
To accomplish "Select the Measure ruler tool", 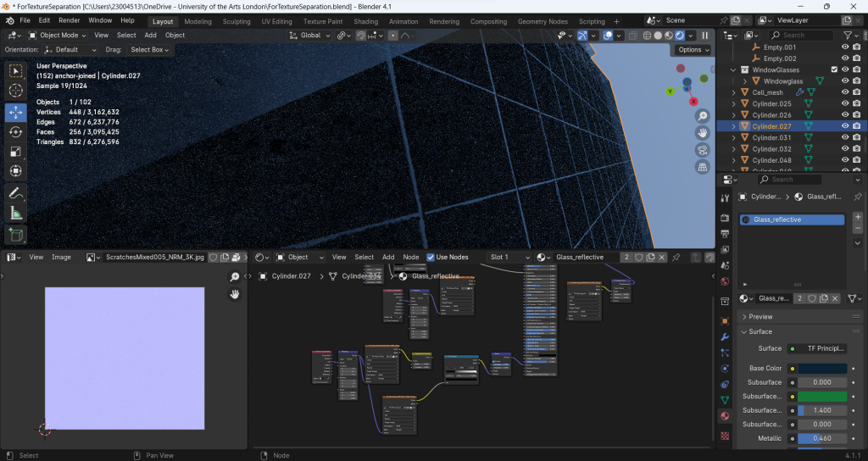I will [x=15, y=214].
